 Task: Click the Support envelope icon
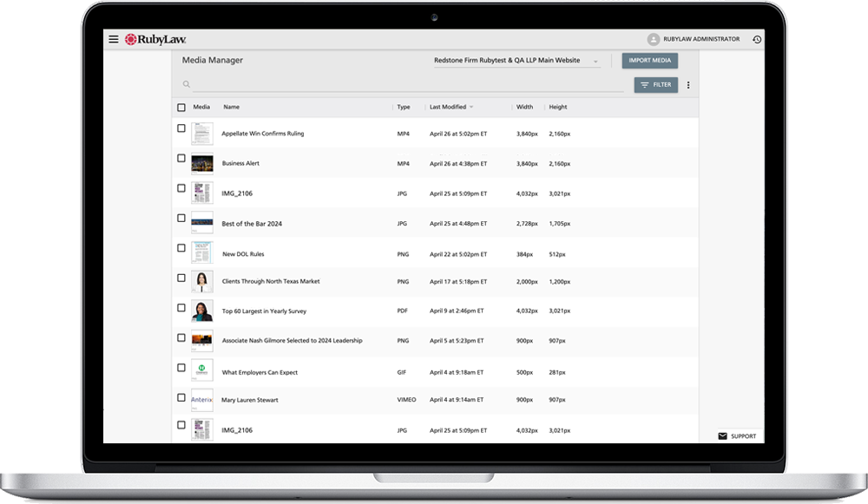722,436
